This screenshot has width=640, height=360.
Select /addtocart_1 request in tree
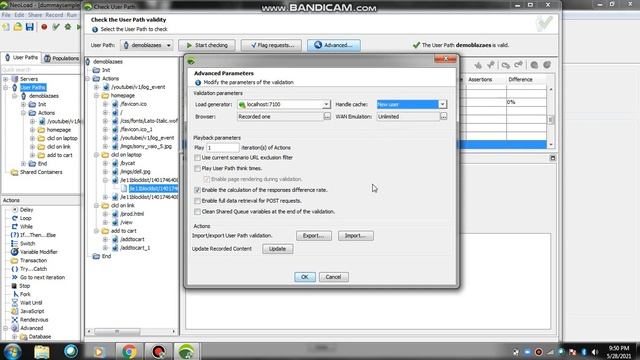point(135,248)
